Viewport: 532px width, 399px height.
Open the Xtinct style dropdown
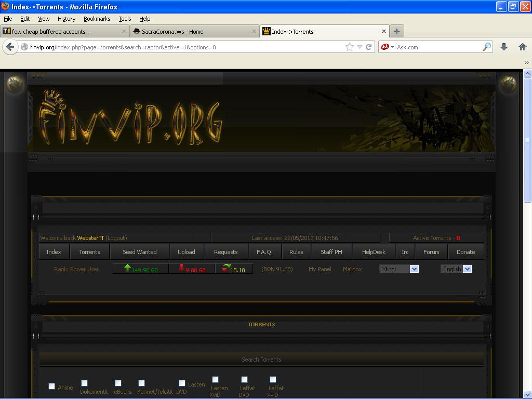[399, 269]
